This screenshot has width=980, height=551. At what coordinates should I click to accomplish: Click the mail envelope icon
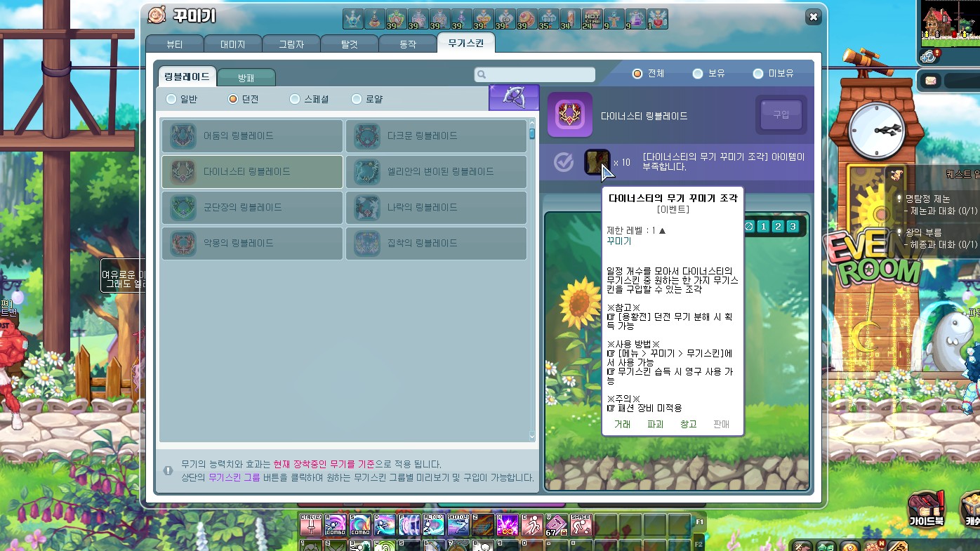pos(930,81)
